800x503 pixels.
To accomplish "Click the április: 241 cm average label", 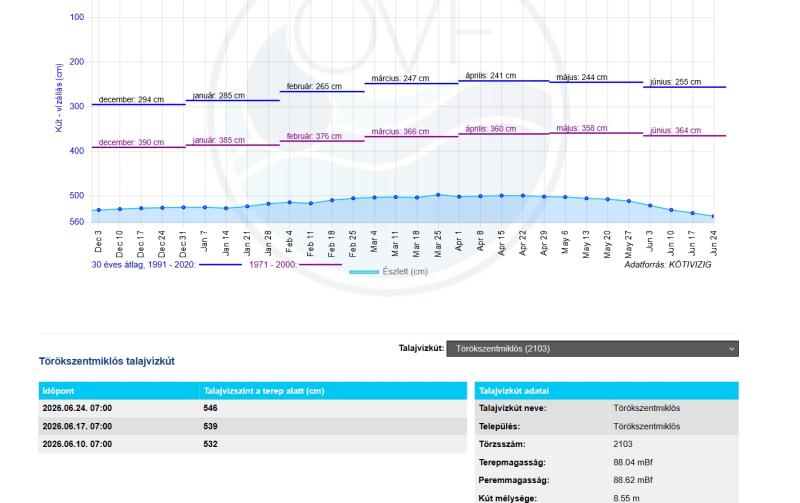I will tap(490, 76).
